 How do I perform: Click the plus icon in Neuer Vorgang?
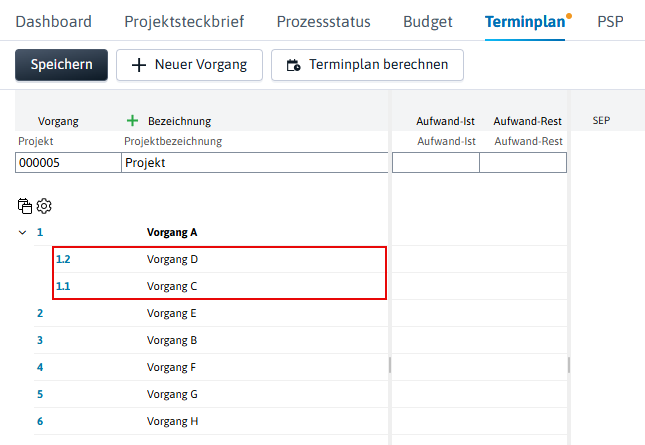pos(139,65)
